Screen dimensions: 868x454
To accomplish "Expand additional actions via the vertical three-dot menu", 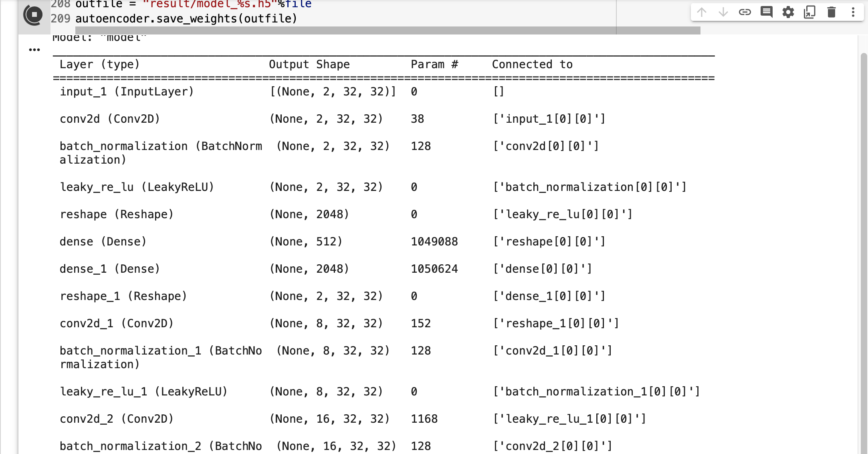I will coord(852,12).
